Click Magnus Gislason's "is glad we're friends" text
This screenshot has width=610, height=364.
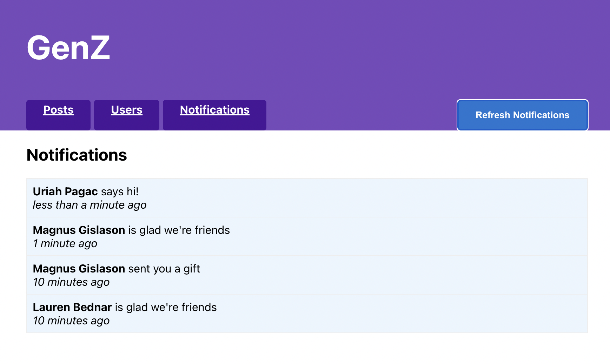pos(179,230)
